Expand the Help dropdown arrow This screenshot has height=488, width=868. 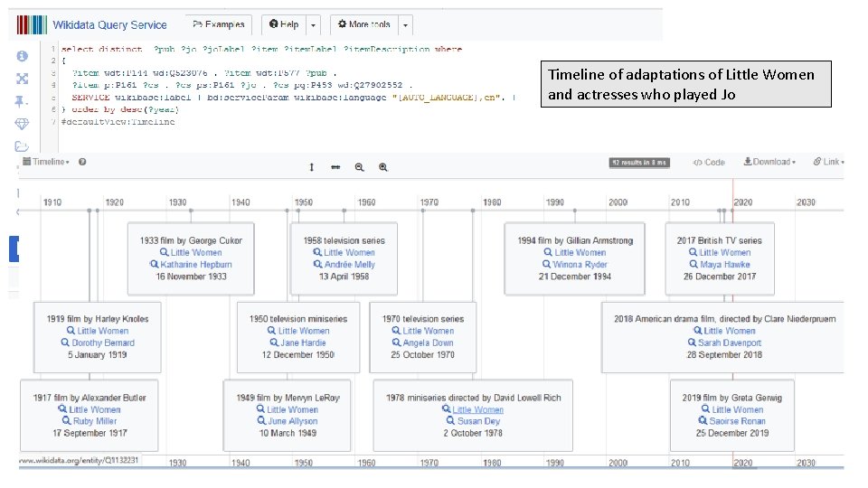coord(314,25)
